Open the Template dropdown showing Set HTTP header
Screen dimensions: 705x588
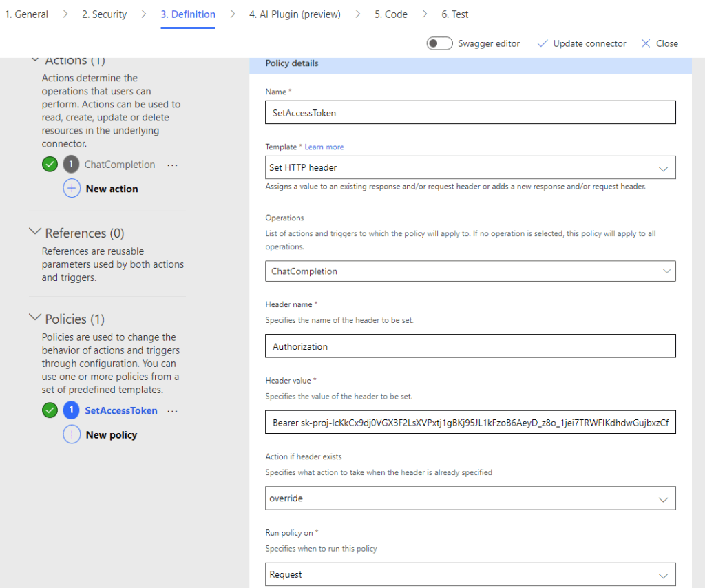pyautogui.click(x=470, y=167)
